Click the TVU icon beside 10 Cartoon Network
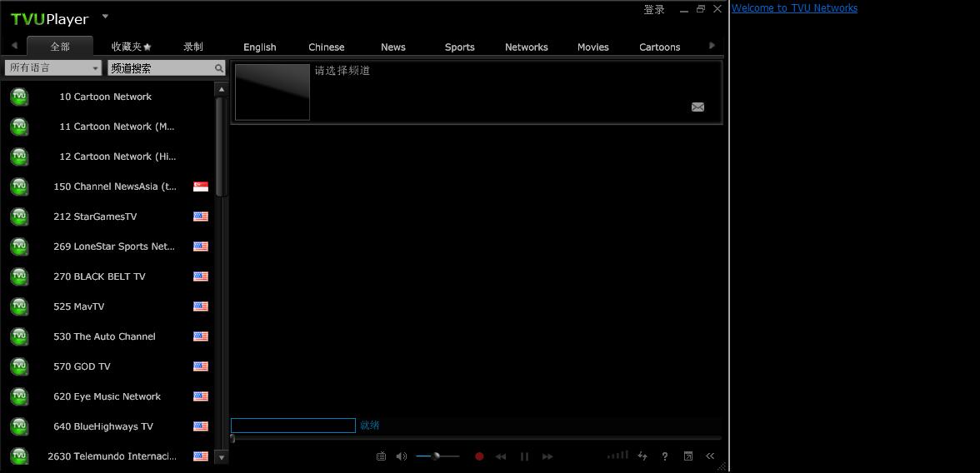 point(19,97)
